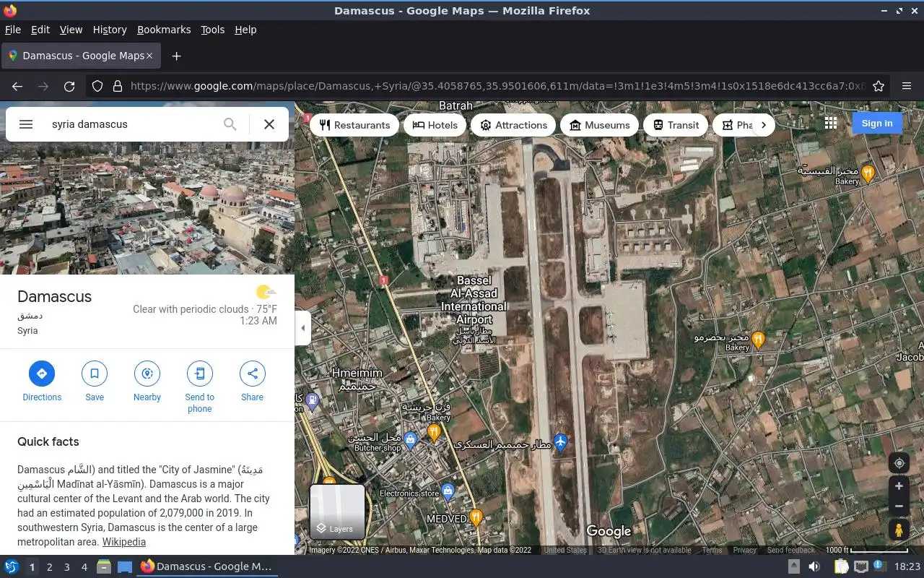The height and width of the screenshot is (578, 924).
Task: Clear the search with the X icon
Action: [x=269, y=124]
